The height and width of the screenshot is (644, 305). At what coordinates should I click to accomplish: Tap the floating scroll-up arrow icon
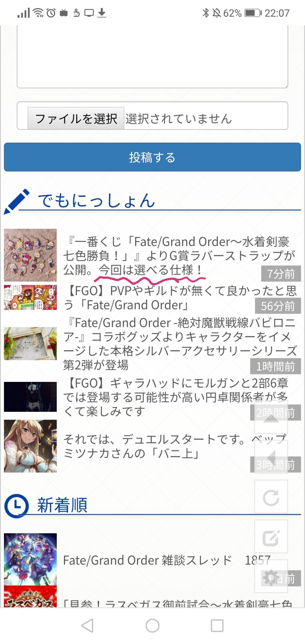pyautogui.click(x=271, y=417)
